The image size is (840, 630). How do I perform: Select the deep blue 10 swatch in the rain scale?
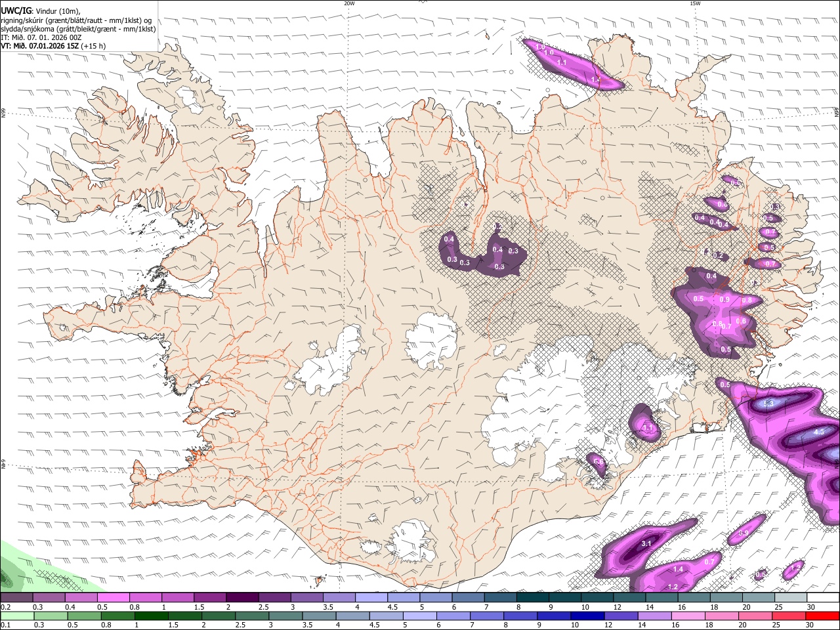(x=587, y=616)
